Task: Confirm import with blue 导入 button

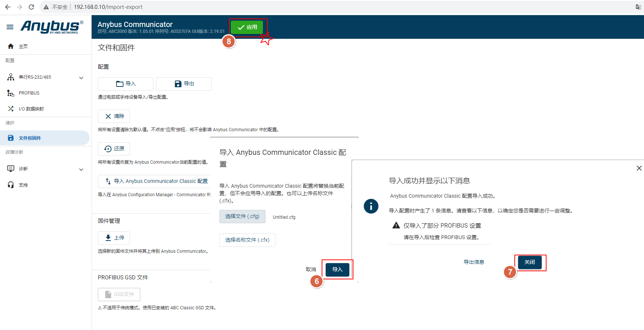Action: click(x=338, y=270)
